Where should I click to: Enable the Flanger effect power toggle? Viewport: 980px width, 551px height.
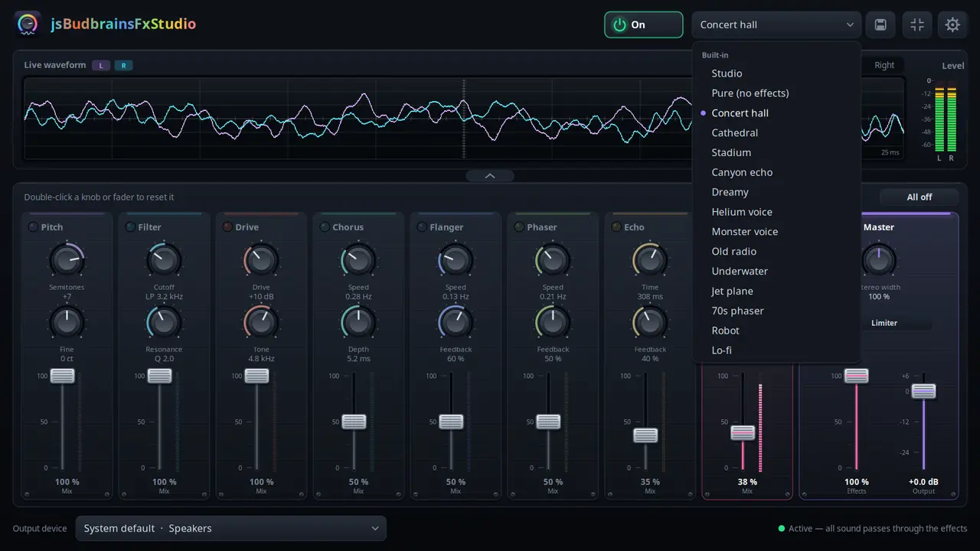[x=422, y=227]
